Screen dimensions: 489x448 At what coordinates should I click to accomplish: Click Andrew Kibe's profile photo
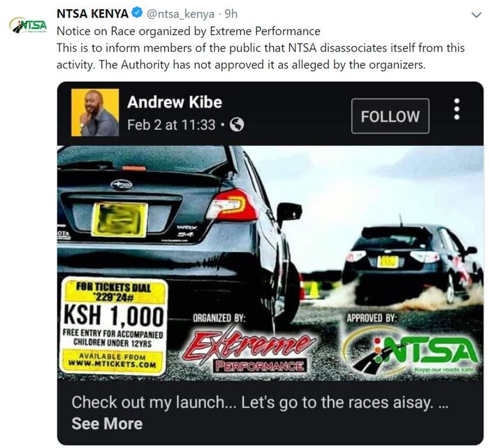click(95, 113)
